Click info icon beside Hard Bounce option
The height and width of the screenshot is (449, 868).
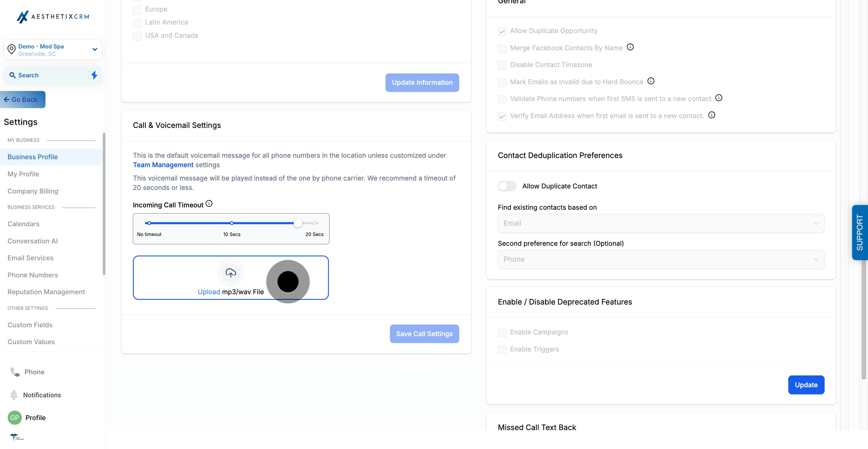pyautogui.click(x=651, y=81)
